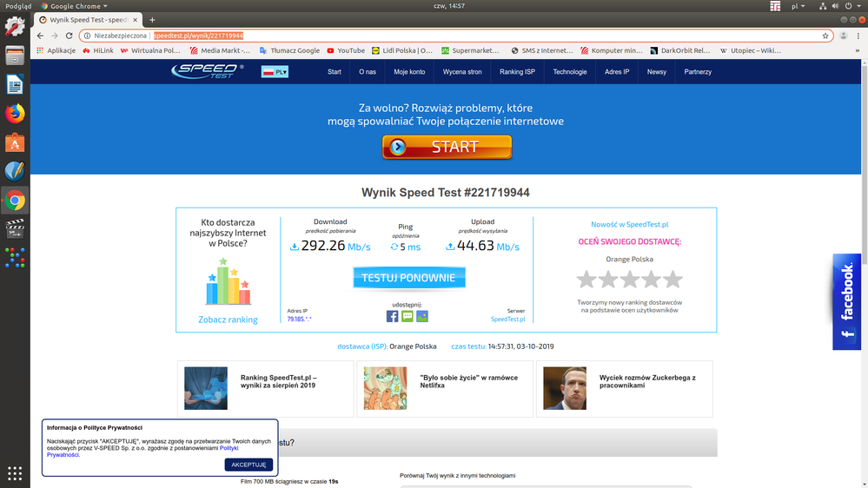The width and height of the screenshot is (868, 488).
Task: Open the keyboard layout 'pl' indicator menu
Action: click(797, 6)
